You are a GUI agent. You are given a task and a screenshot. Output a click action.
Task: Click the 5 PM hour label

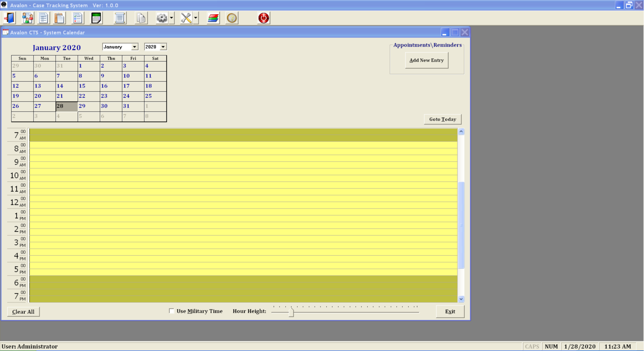17,269
